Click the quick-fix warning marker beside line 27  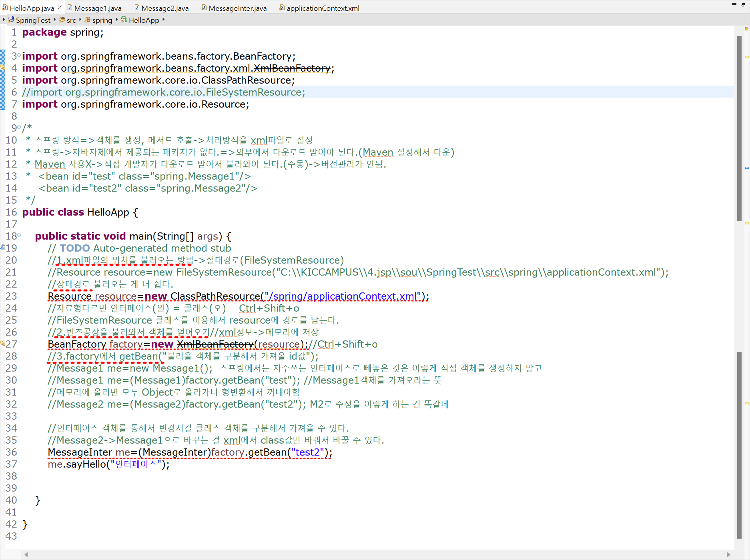click(x=3, y=343)
